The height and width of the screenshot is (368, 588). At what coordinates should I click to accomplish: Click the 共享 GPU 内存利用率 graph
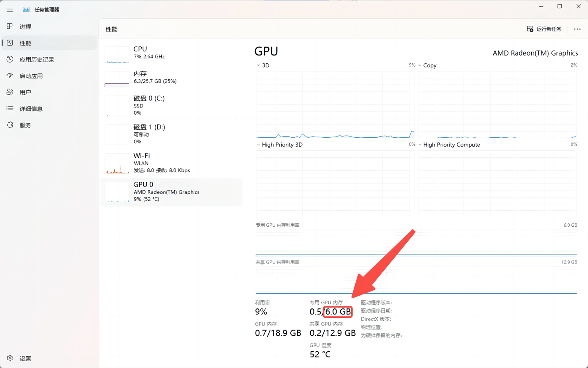(x=416, y=280)
